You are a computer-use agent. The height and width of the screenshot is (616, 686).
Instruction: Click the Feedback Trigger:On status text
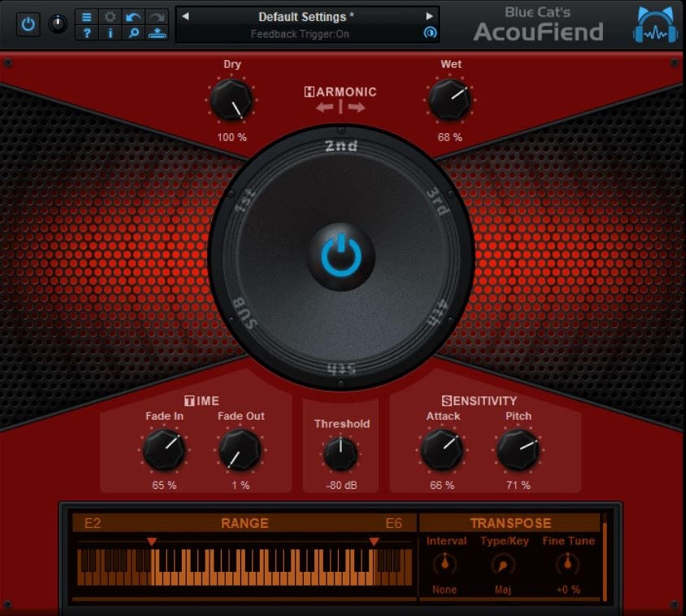300,34
